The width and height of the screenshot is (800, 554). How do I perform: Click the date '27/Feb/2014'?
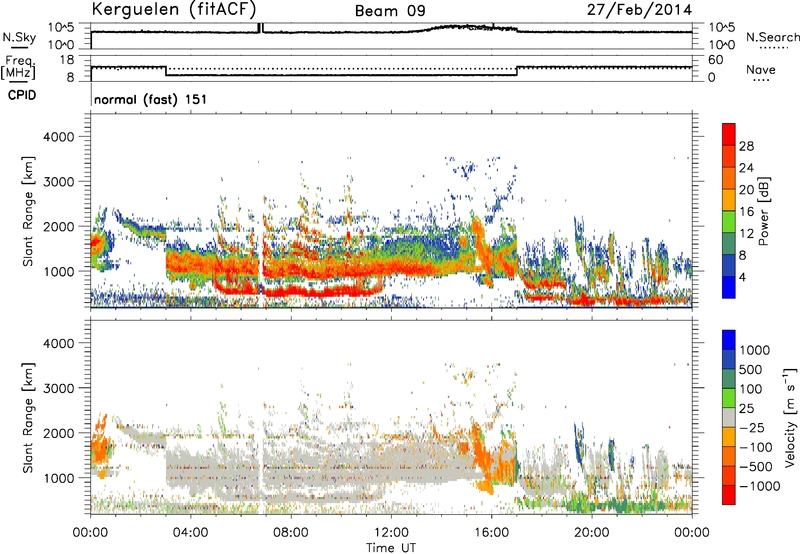639,10
